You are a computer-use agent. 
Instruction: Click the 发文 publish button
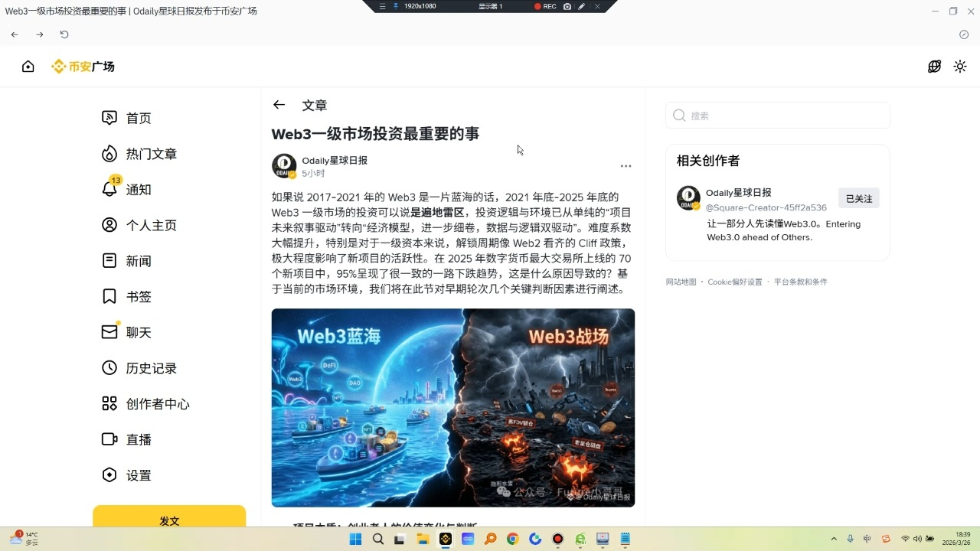pyautogui.click(x=168, y=520)
